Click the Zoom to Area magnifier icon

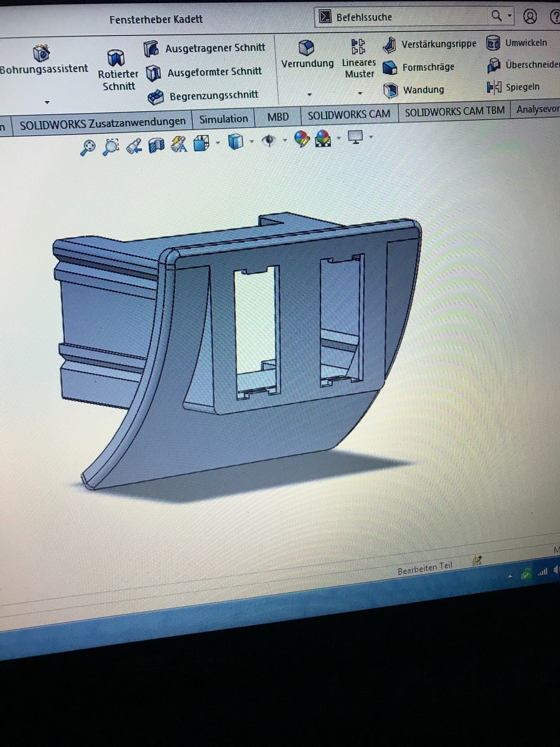[x=111, y=147]
